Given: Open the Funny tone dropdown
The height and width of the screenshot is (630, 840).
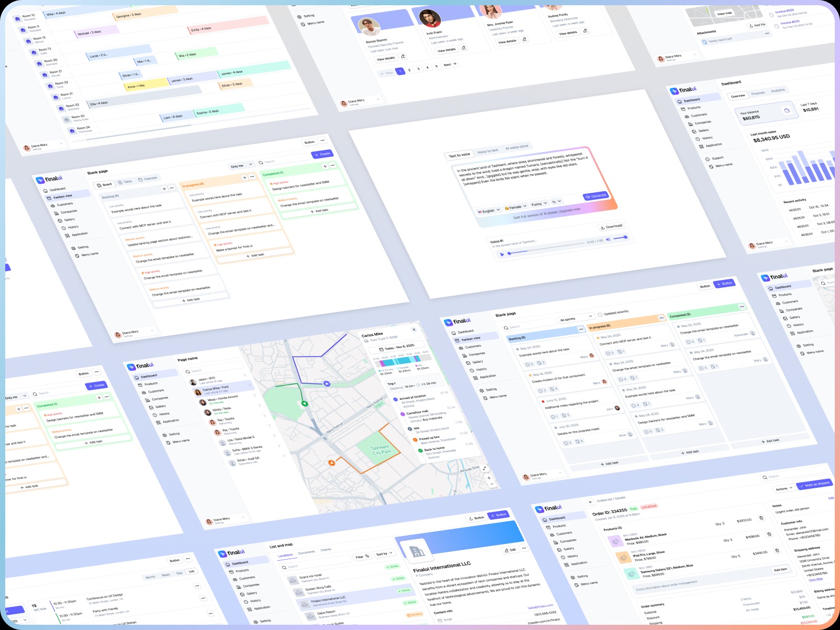Looking at the screenshot, I should coord(539,203).
